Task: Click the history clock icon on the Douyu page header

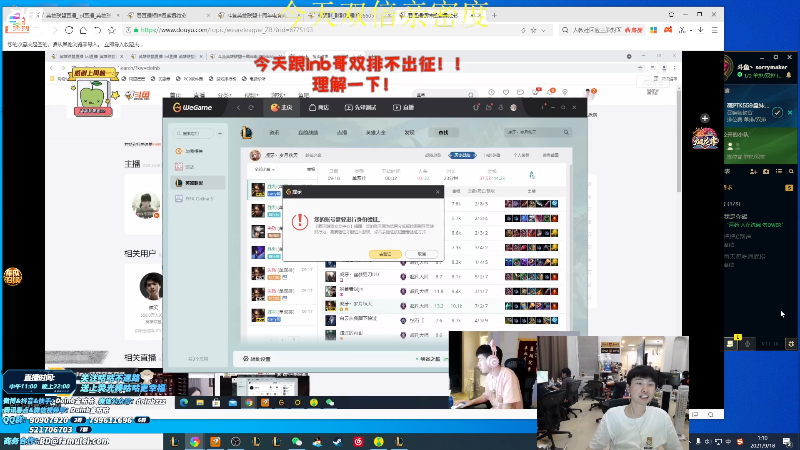Action: click(491, 92)
